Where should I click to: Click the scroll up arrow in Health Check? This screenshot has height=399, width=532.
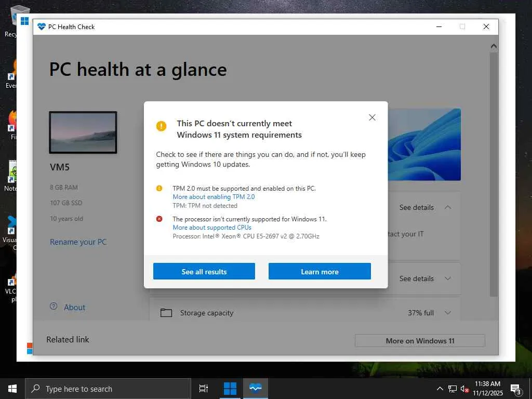494,46
